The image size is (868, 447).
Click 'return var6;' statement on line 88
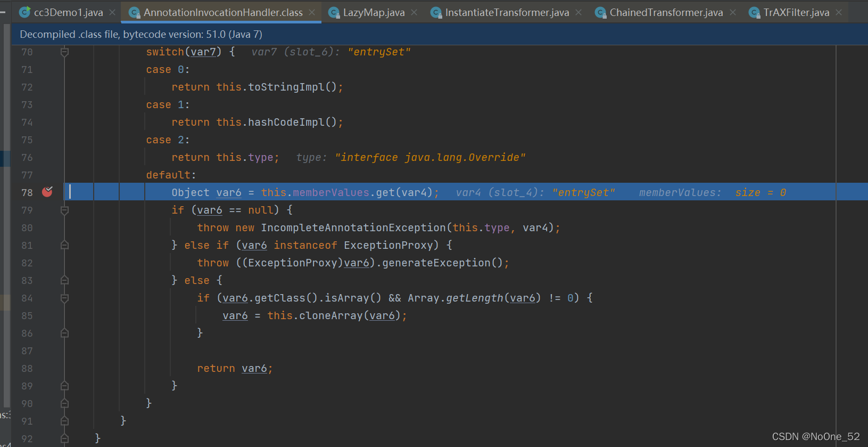tap(235, 368)
